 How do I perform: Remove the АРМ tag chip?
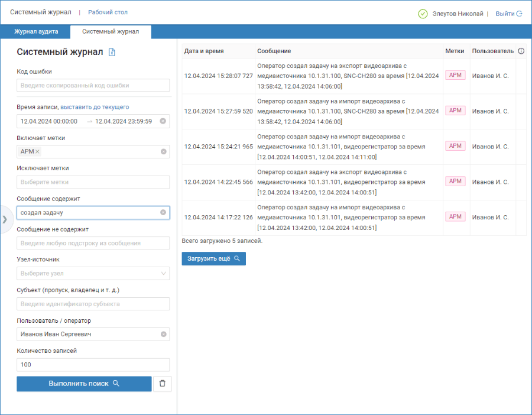point(37,152)
